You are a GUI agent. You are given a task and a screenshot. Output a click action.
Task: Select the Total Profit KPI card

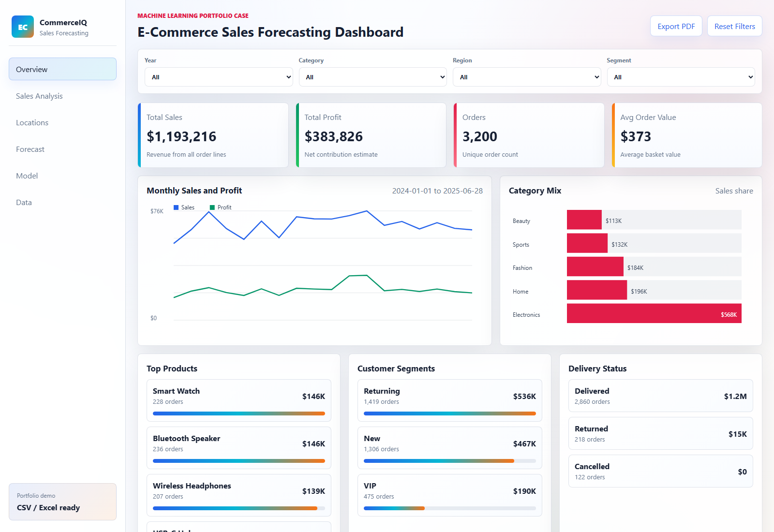point(371,135)
